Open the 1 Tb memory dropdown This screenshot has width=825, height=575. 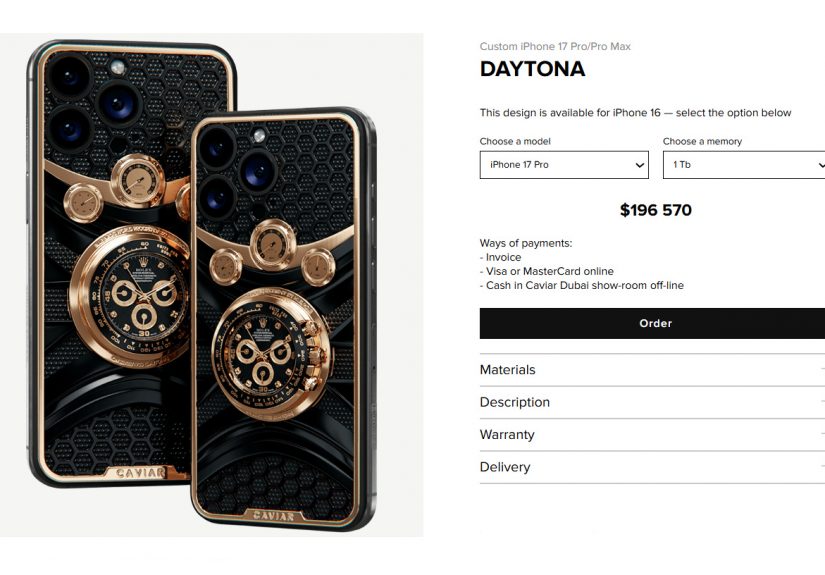click(744, 165)
